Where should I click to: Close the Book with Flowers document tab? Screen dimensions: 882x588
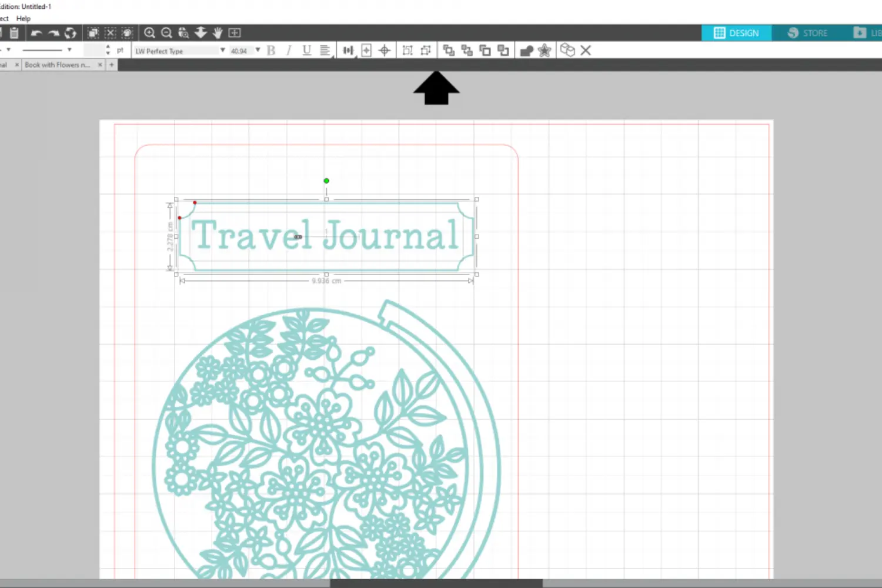(100, 65)
